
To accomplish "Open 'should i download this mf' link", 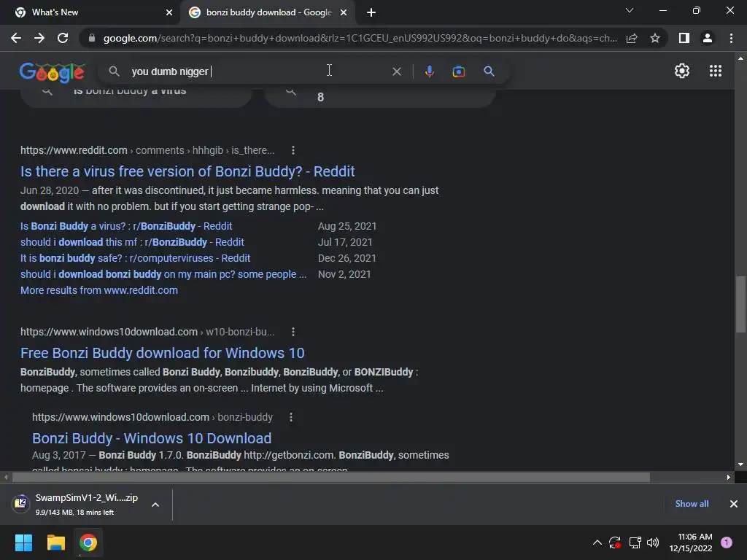I will (x=132, y=242).
